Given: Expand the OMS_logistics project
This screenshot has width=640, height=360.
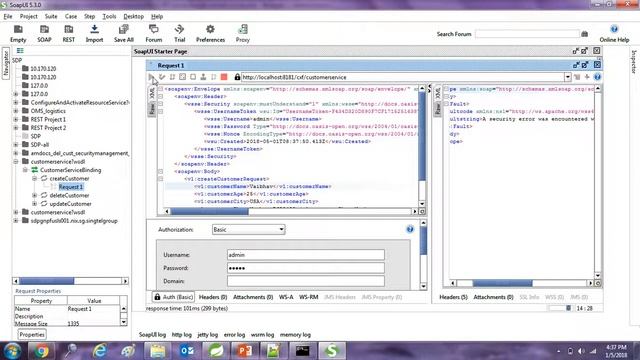Looking at the screenshot, I should (16, 111).
